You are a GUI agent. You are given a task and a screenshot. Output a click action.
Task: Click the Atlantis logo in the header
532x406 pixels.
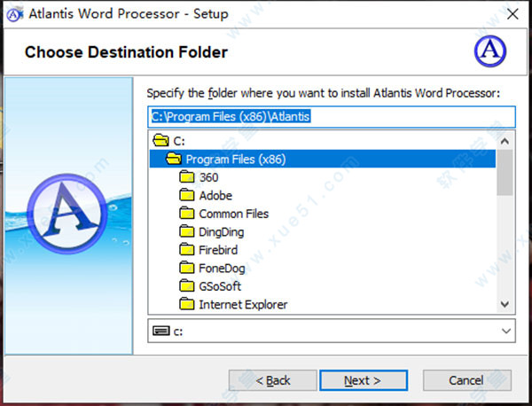tap(490, 51)
